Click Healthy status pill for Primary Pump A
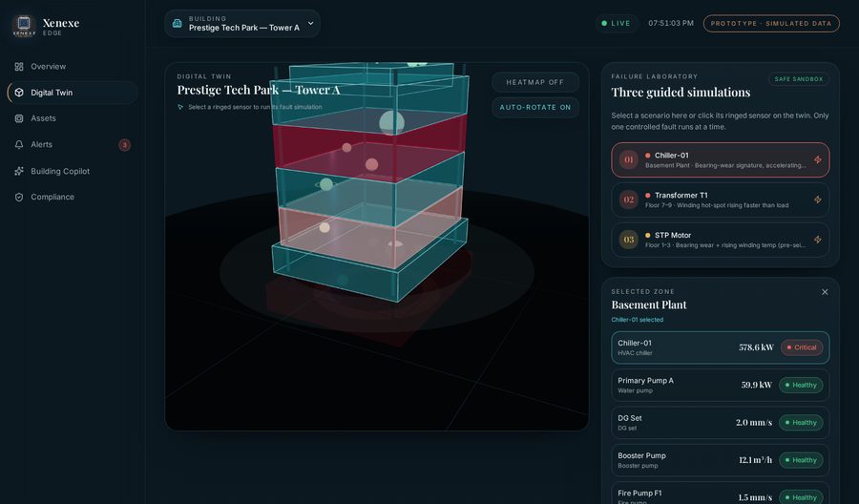Screen dimensions: 859x504 point(801,385)
